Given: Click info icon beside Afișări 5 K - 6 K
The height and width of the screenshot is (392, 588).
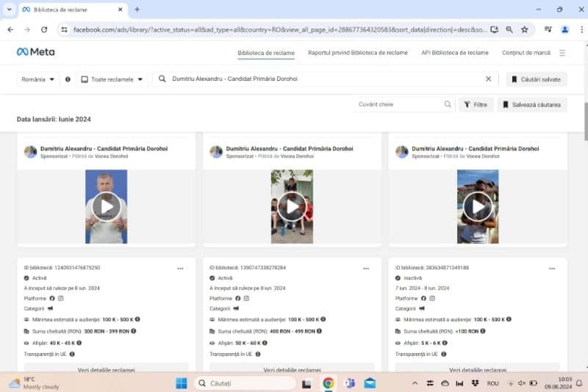Looking at the screenshot, I should click(445, 343).
